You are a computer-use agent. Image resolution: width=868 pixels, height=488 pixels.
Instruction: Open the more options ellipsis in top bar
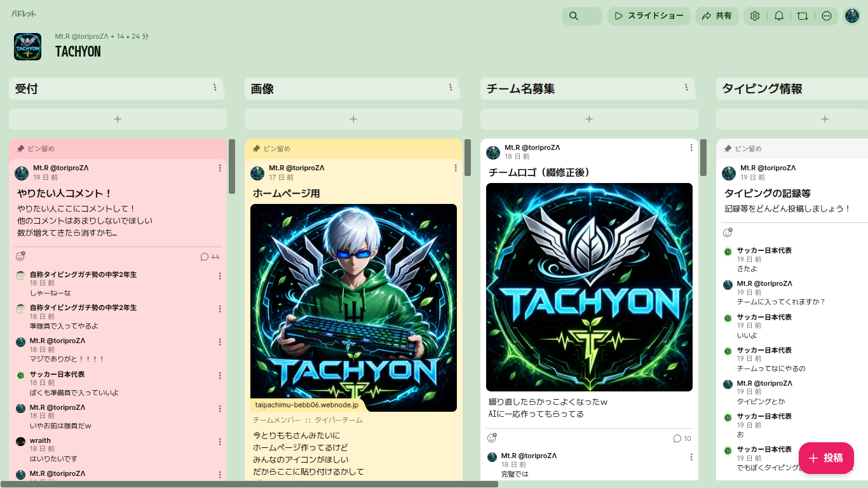point(827,16)
